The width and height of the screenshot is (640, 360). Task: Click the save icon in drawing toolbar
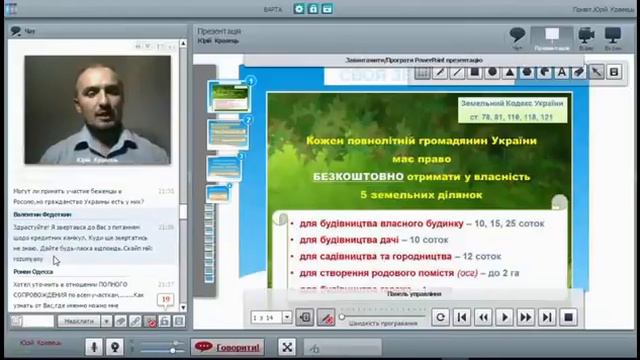click(x=614, y=72)
